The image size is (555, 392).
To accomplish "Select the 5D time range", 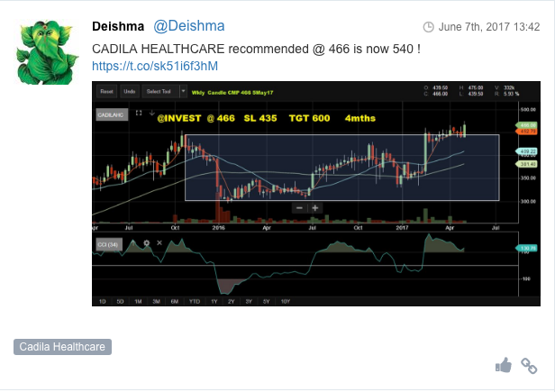I will pos(120,301).
